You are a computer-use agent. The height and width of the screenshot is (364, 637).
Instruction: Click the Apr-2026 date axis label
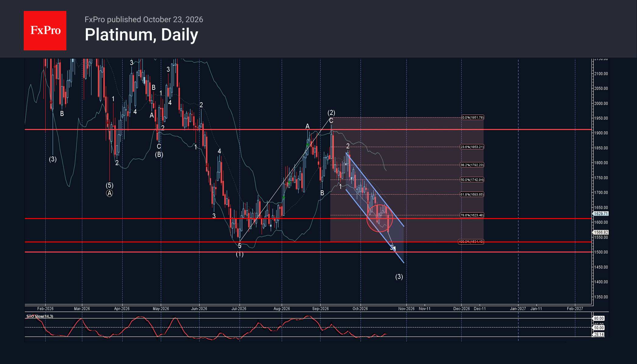[x=122, y=309]
